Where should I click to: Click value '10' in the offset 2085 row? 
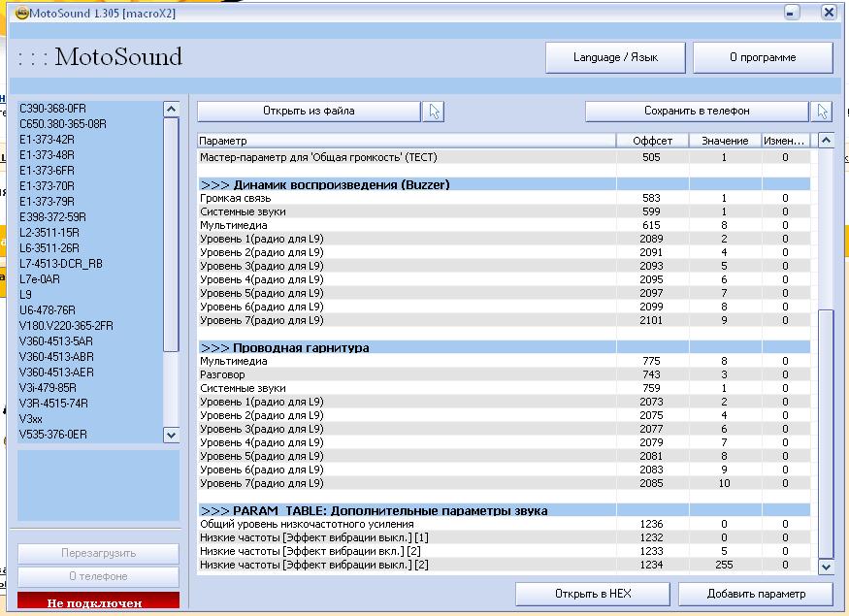coord(724,483)
